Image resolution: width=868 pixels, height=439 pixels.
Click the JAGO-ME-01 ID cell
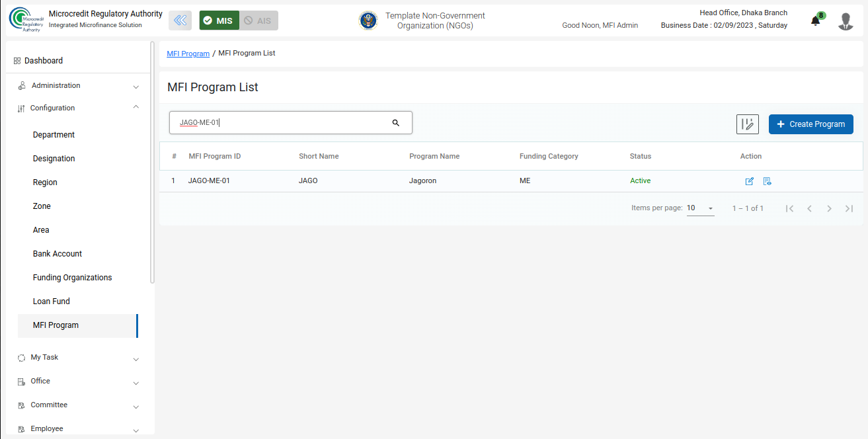click(209, 181)
